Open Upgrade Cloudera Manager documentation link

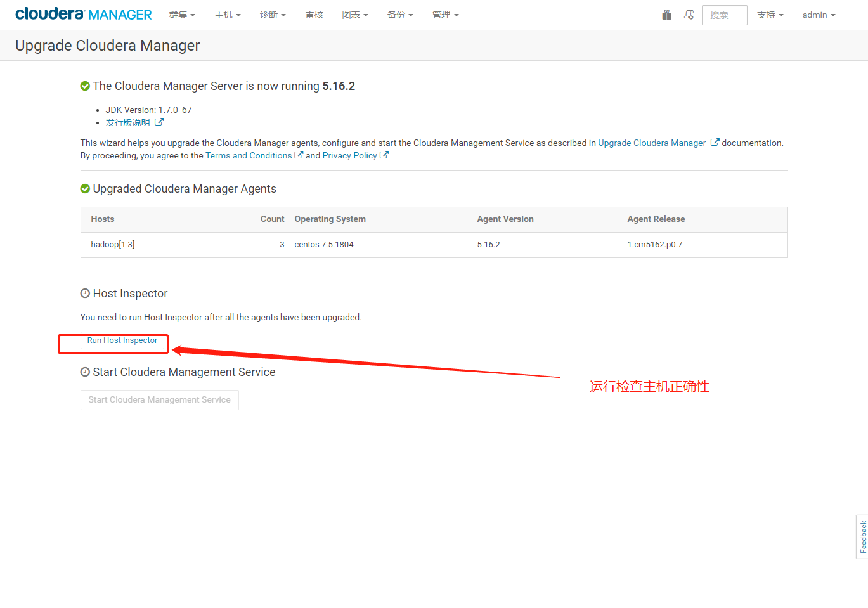[652, 143]
